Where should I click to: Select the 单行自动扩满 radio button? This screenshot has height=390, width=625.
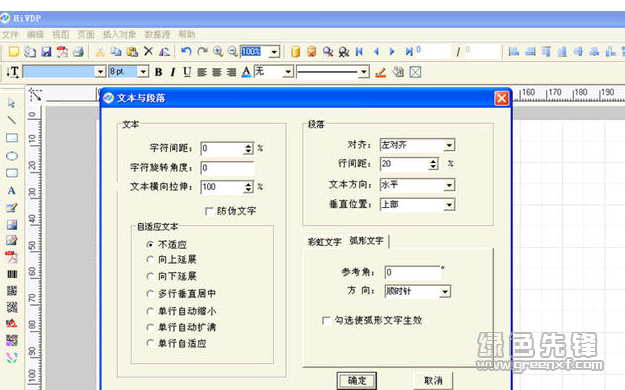point(150,327)
